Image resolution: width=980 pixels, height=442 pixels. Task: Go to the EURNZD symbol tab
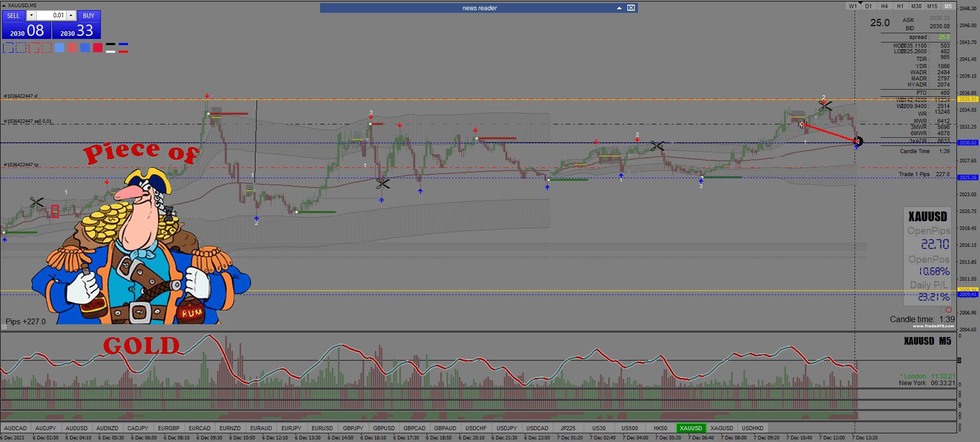(230, 428)
